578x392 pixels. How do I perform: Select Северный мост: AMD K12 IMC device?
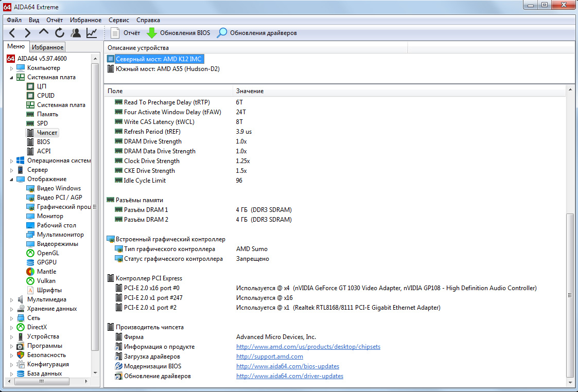[x=155, y=59]
